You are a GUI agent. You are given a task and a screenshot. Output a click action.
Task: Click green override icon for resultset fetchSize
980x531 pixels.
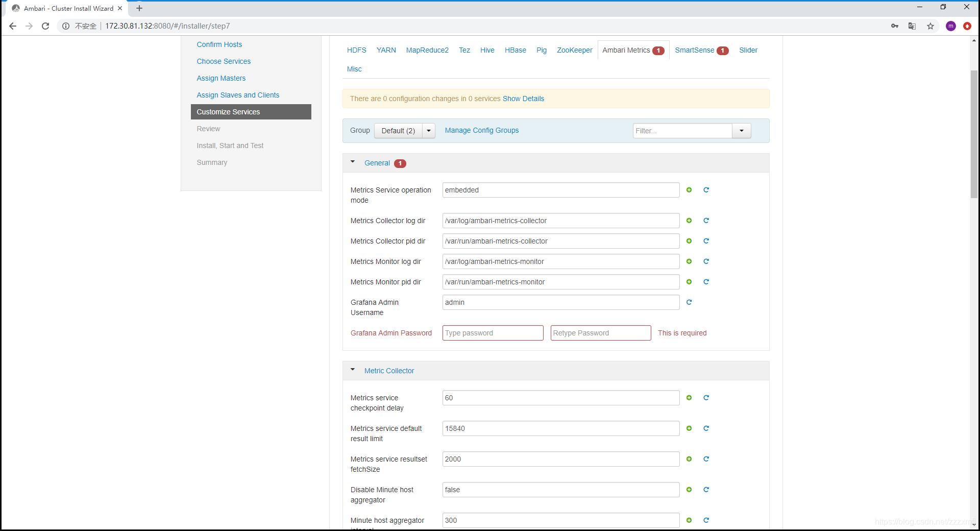[689, 459]
